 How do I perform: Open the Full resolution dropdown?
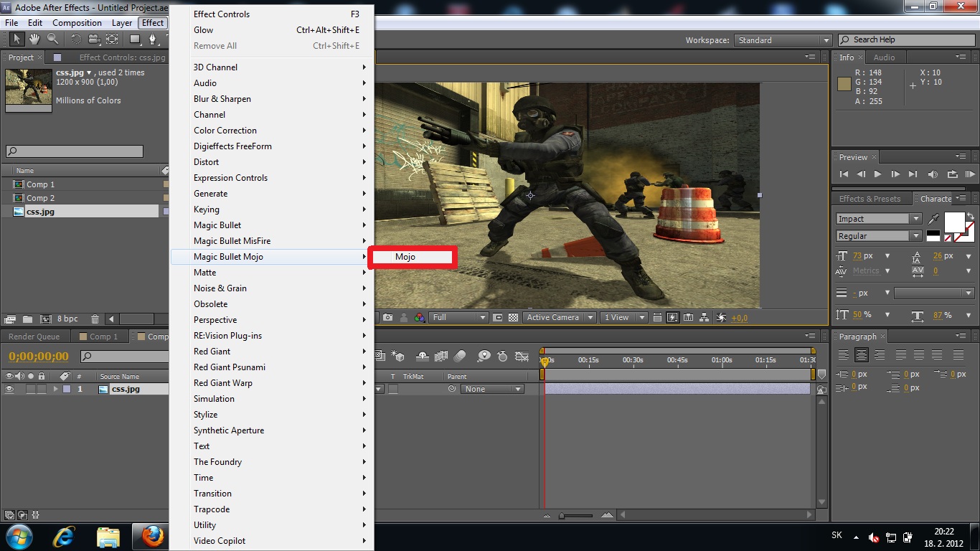[x=459, y=317]
